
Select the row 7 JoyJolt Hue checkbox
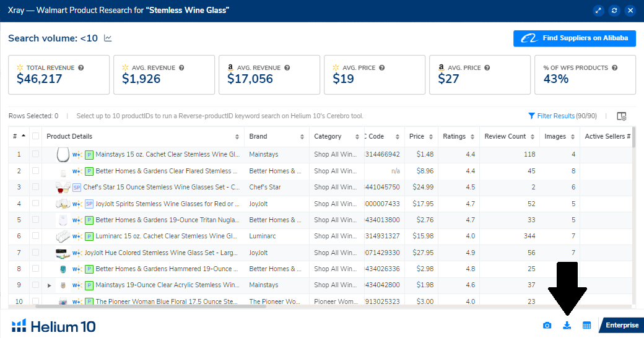[x=36, y=252]
